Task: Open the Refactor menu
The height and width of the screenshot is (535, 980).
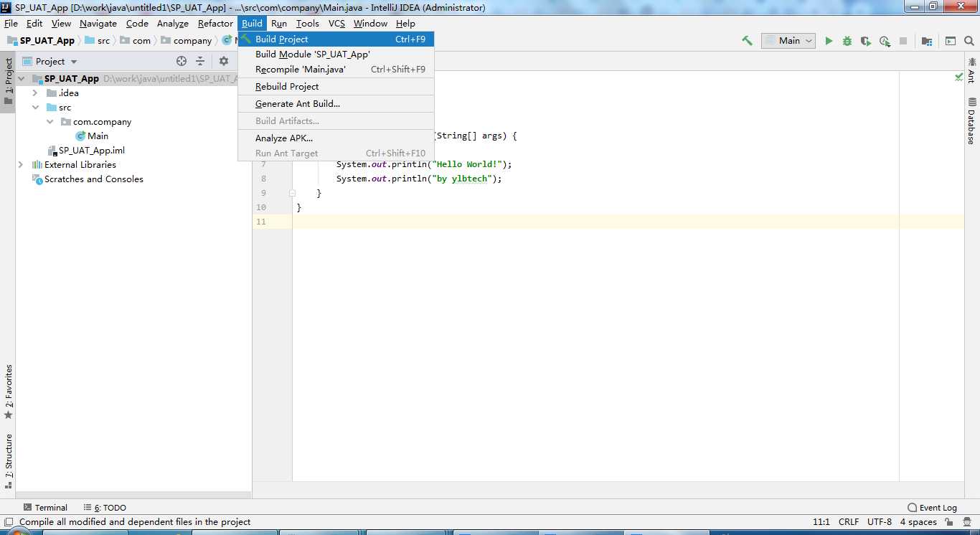Action: click(x=215, y=24)
